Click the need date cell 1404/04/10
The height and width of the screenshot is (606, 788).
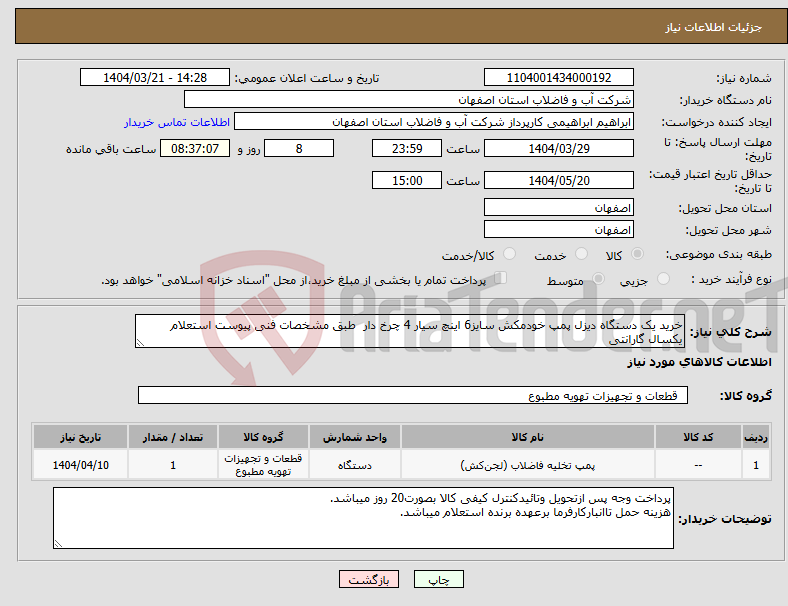point(80,465)
